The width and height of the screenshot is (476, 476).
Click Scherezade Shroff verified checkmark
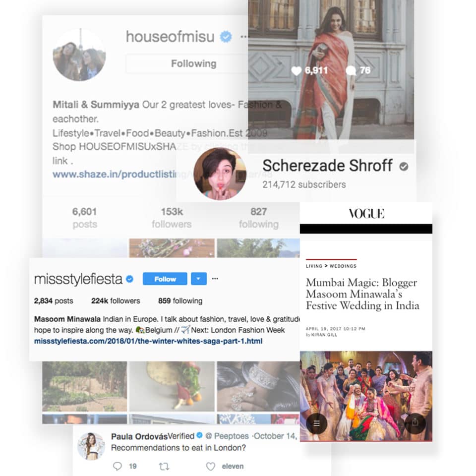coord(404,167)
